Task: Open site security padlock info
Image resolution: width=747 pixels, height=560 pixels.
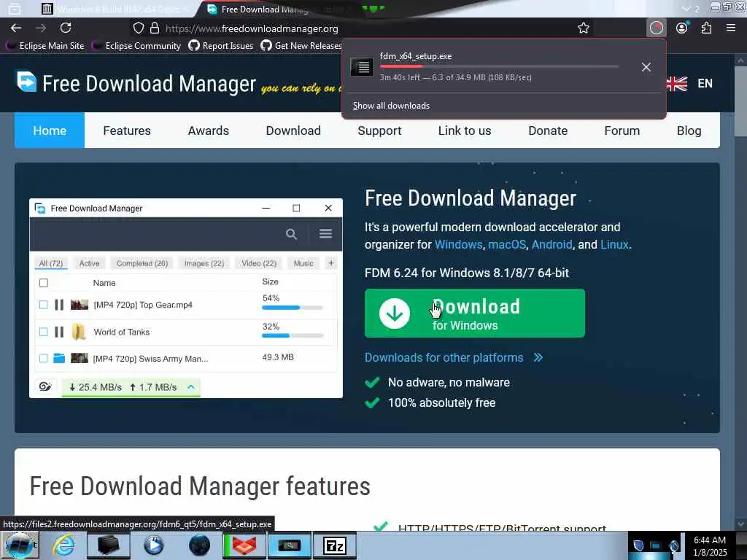Action: click(155, 28)
